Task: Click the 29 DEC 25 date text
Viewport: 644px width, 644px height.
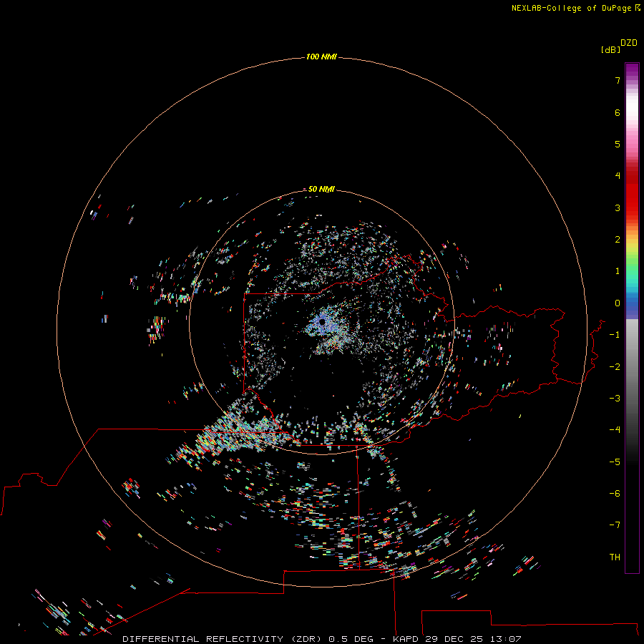Action: (454, 639)
